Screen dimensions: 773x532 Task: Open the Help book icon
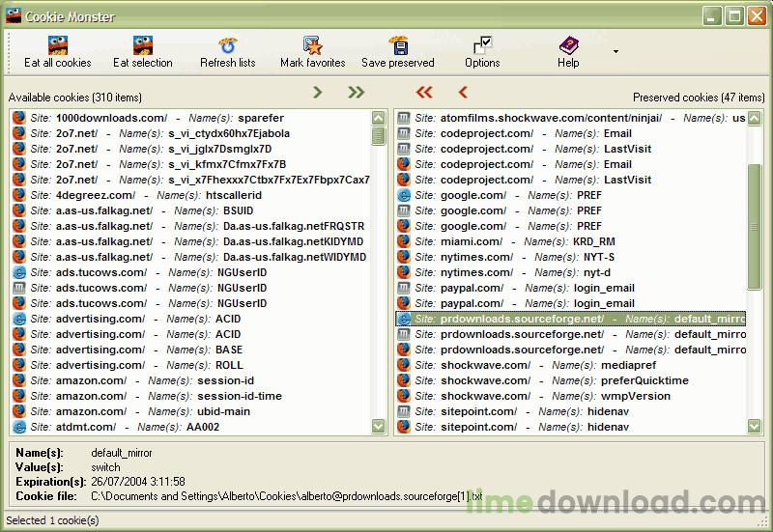568,45
